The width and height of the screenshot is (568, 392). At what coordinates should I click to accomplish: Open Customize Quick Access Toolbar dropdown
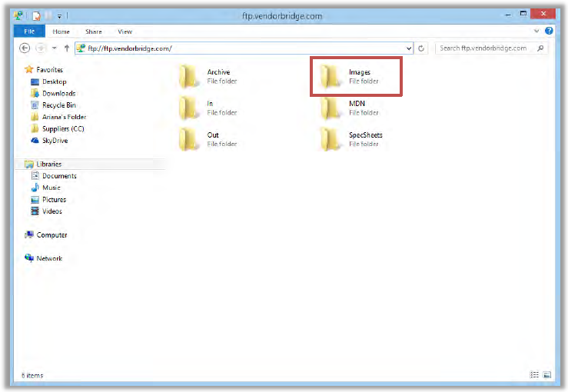coord(59,16)
